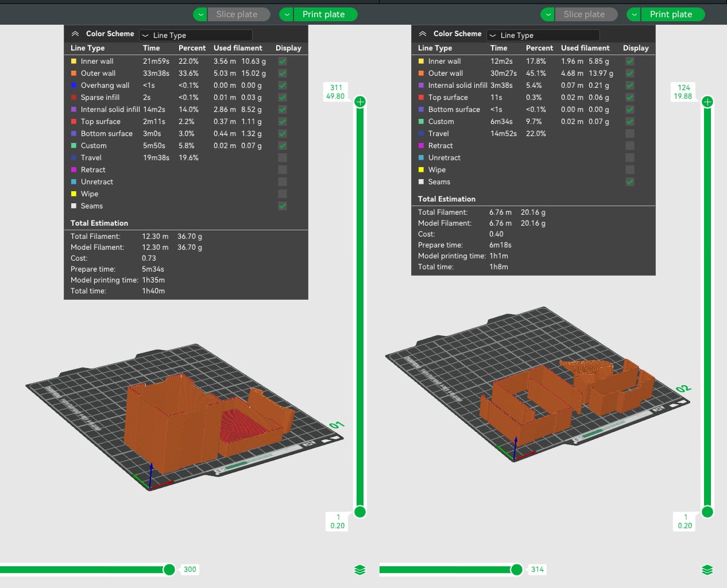
Task: Enable Wipe display in left panel
Action: [x=283, y=194]
